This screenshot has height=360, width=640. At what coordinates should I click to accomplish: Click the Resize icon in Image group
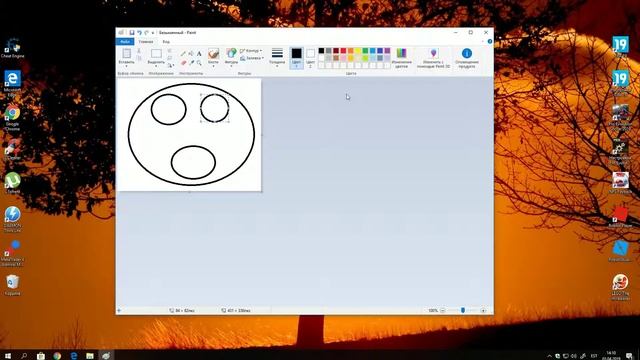click(x=170, y=58)
